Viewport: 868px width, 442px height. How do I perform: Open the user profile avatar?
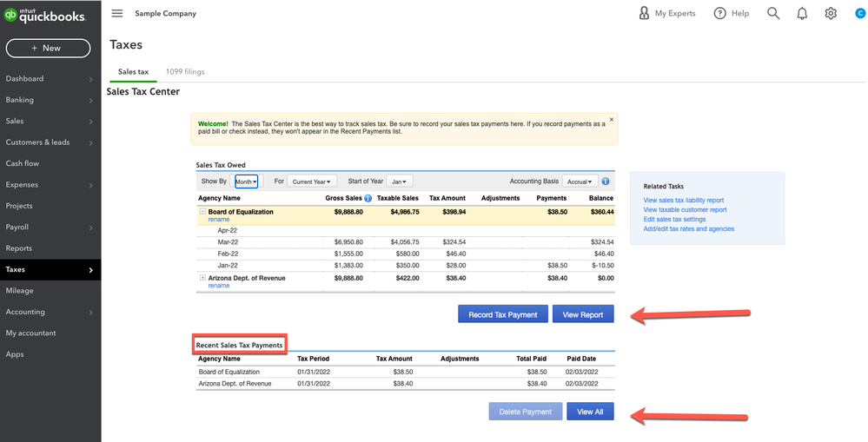[x=861, y=13]
